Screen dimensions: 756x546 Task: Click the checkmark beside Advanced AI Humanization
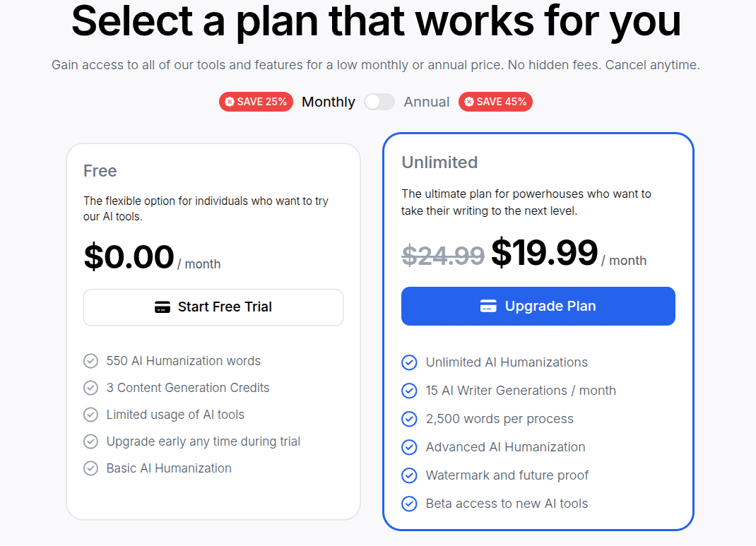click(409, 446)
